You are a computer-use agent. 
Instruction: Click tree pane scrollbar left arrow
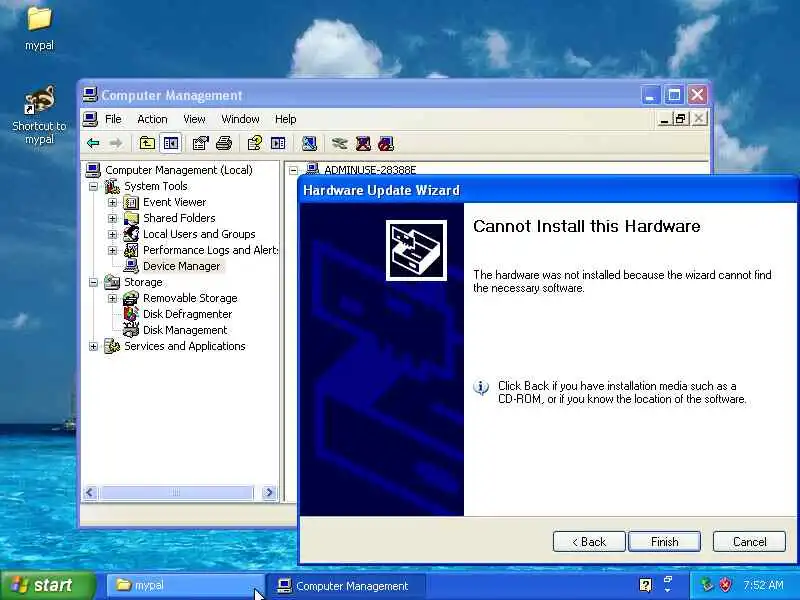pyautogui.click(x=90, y=492)
